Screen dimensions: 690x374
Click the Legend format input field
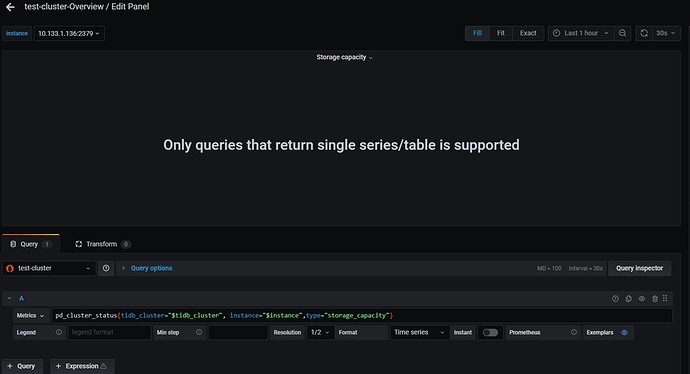[110, 333]
